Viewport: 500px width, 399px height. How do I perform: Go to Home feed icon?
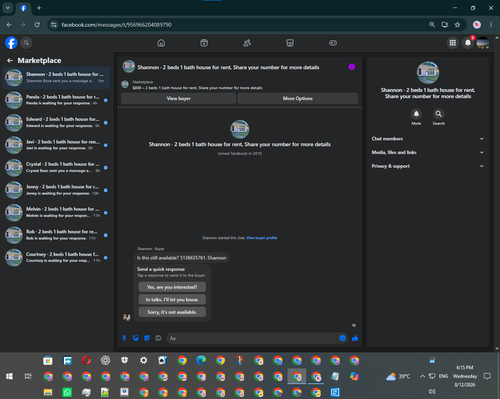pyautogui.click(x=161, y=43)
